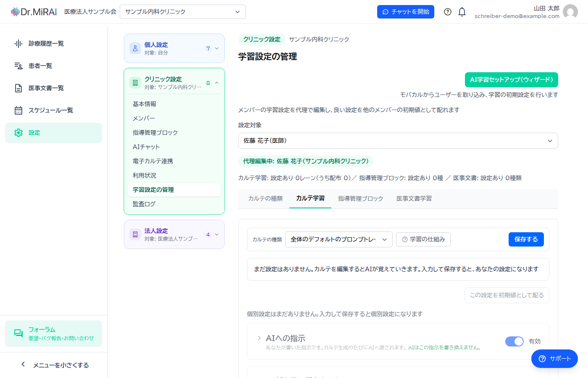Click the collapse-menu left arrow icon

click(x=23, y=365)
